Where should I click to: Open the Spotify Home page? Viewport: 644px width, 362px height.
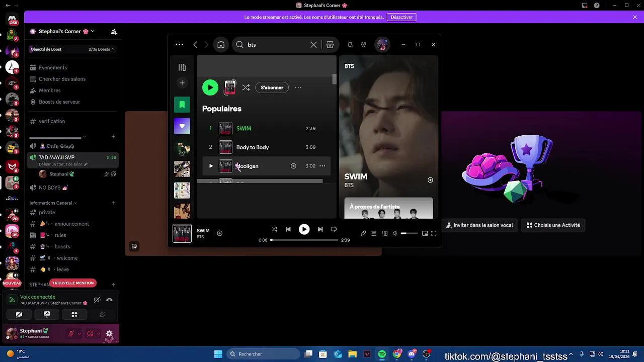[221, 45]
